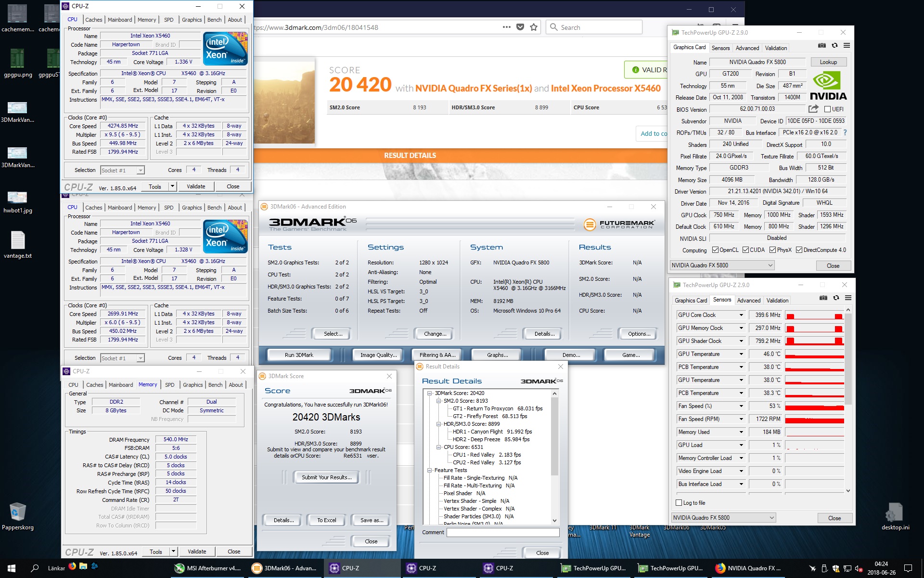Screen dimensions: 924x578
Task: Open Mainboard tab in top CPU-Z window
Action: (x=120, y=20)
